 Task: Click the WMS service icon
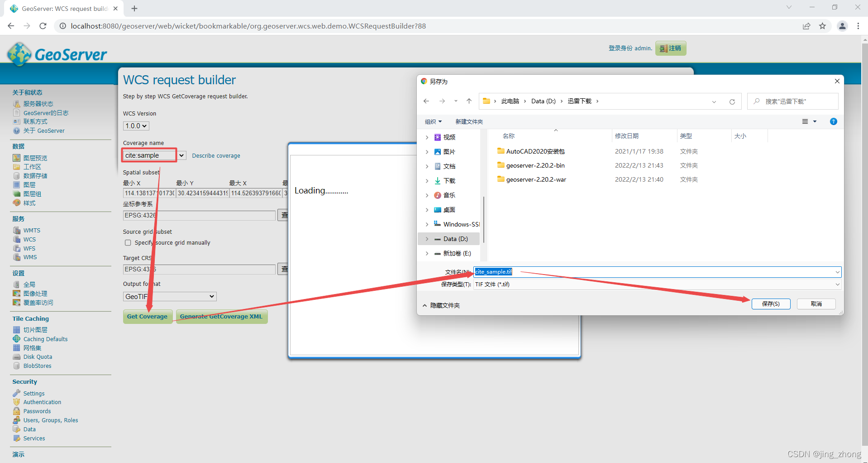(17, 257)
